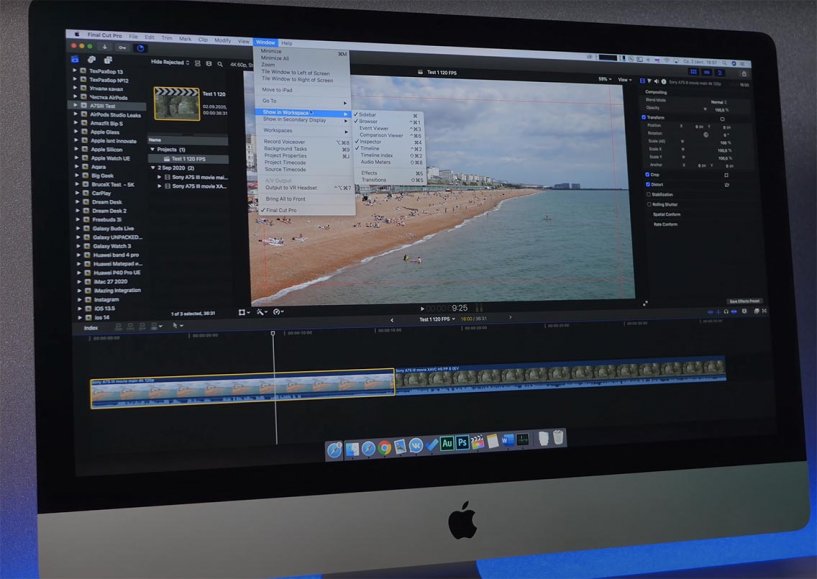Open the Select tool arrow dropdown

pyautogui.click(x=178, y=325)
